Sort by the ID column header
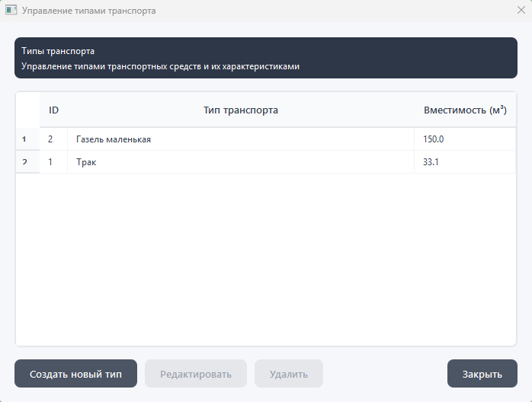 pyautogui.click(x=53, y=110)
